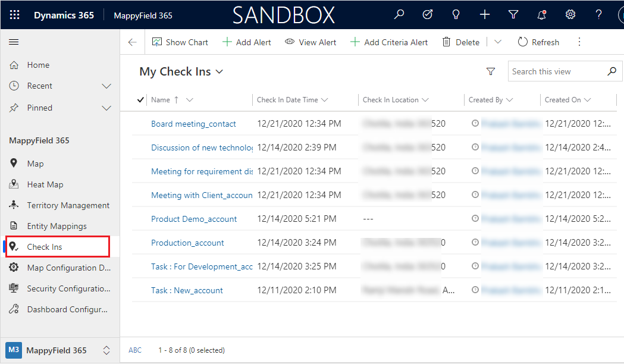Click the view filter funnel icon
The height and width of the screenshot is (364, 624).
point(491,71)
